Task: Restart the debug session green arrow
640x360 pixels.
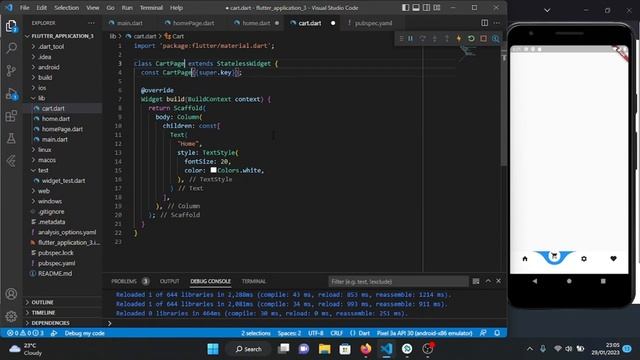Action: coord(471,38)
